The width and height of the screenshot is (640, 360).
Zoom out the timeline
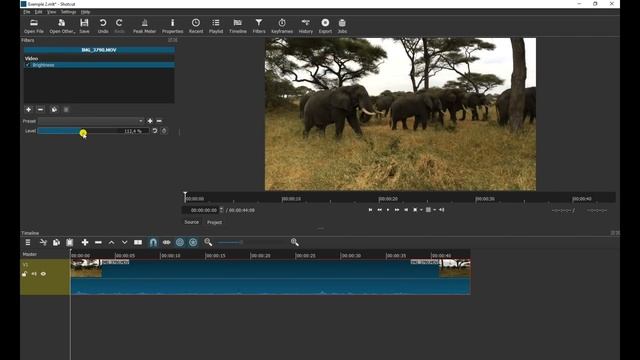click(208, 242)
